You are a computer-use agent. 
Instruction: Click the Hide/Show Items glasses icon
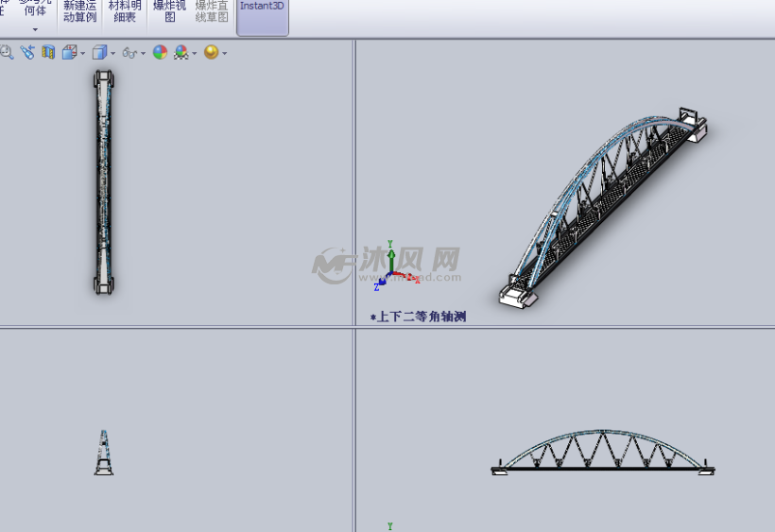click(x=129, y=53)
